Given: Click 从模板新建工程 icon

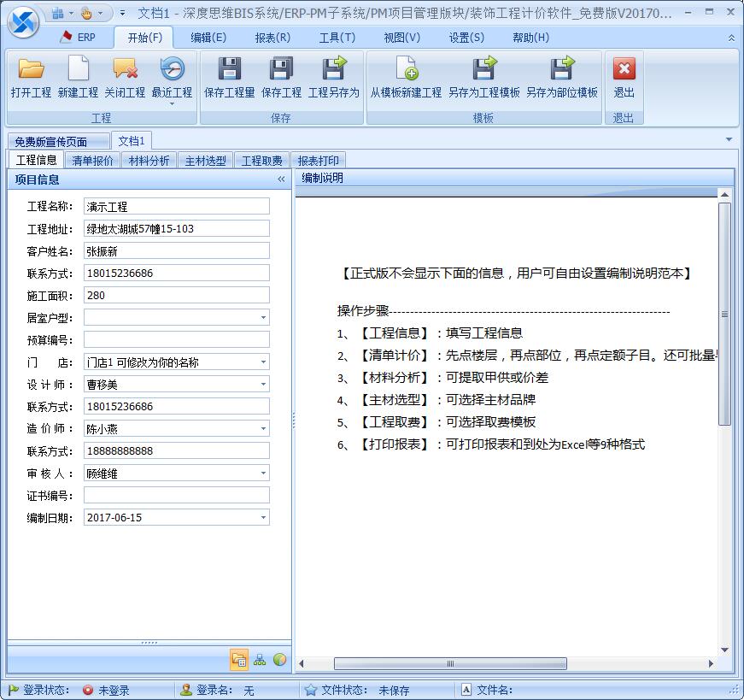Looking at the screenshot, I should point(406,70).
